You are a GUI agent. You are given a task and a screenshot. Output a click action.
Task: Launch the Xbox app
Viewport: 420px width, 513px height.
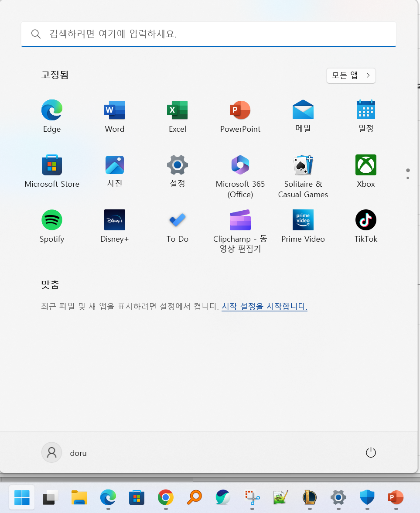point(365,171)
